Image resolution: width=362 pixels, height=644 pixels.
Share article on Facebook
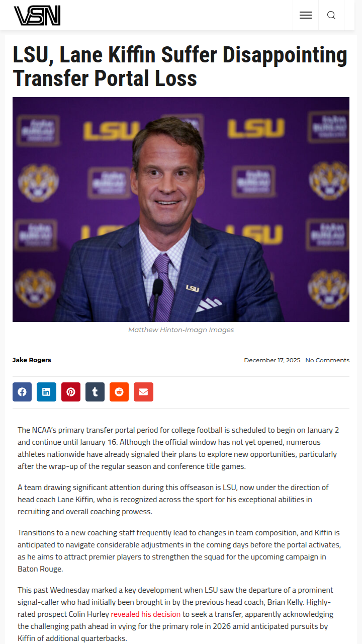coord(22,392)
